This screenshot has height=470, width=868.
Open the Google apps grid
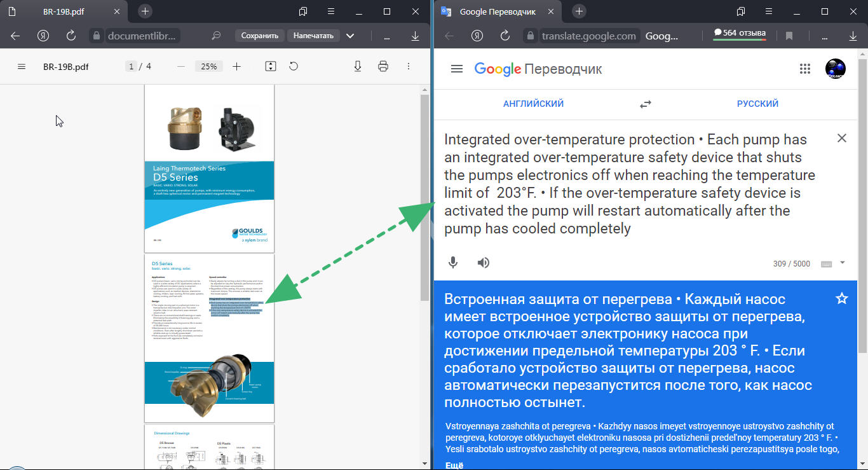805,69
